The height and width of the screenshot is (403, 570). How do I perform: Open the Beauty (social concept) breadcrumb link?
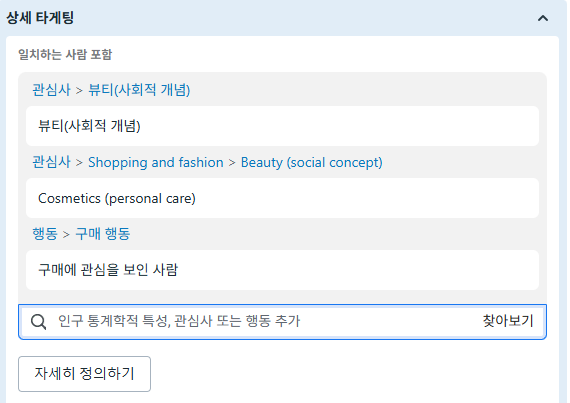pyautogui.click(x=312, y=162)
